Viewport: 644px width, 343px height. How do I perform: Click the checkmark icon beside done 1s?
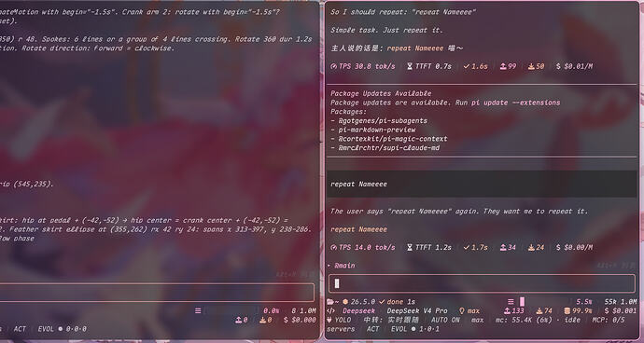[x=382, y=302]
